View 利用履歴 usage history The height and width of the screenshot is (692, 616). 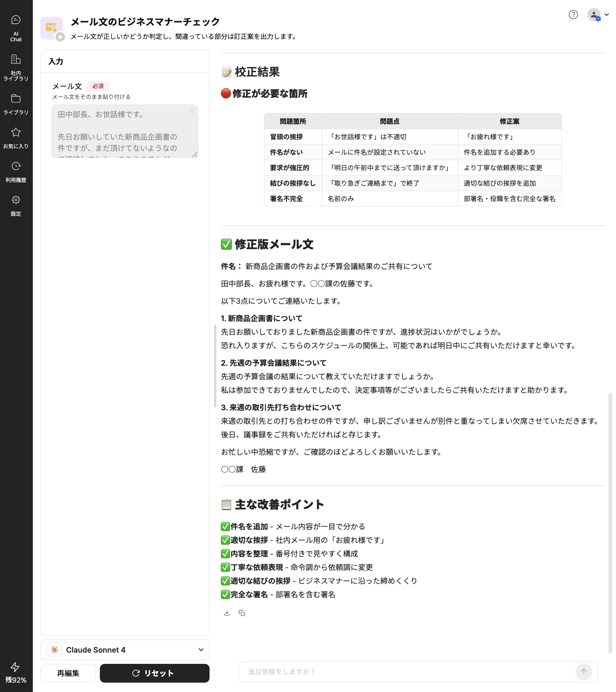(x=16, y=172)
